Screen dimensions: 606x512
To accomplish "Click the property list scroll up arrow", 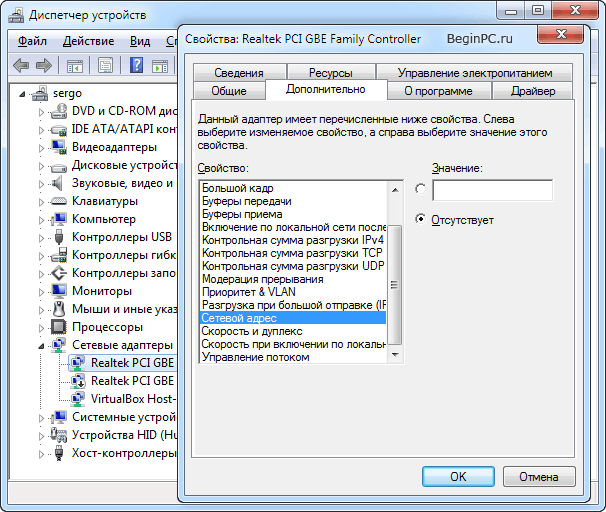I will (x=395, y=189).
